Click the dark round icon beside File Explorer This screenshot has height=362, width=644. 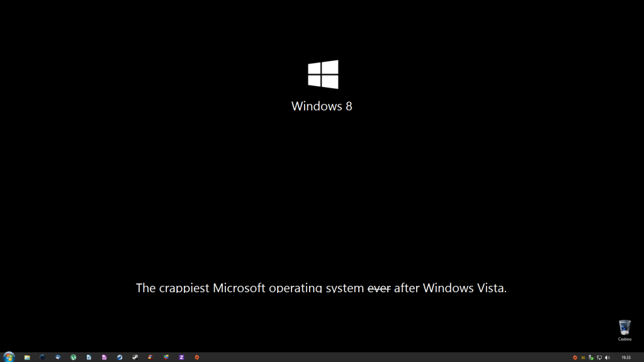[x=42, y=357]
